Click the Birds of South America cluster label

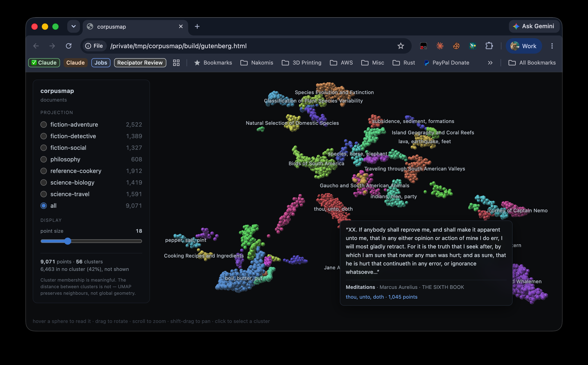pos(316,163)
